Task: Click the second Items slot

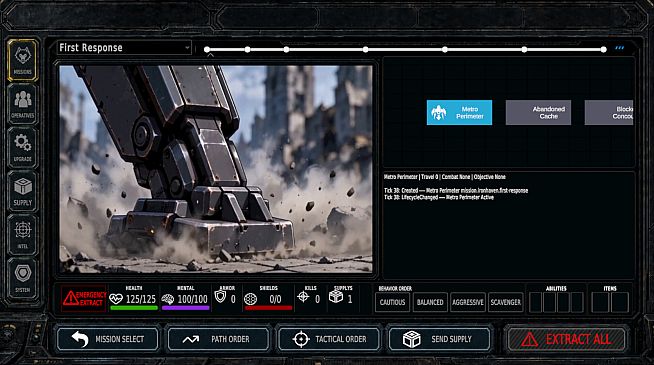Action: pyautogui.click(x=620, y=302)
